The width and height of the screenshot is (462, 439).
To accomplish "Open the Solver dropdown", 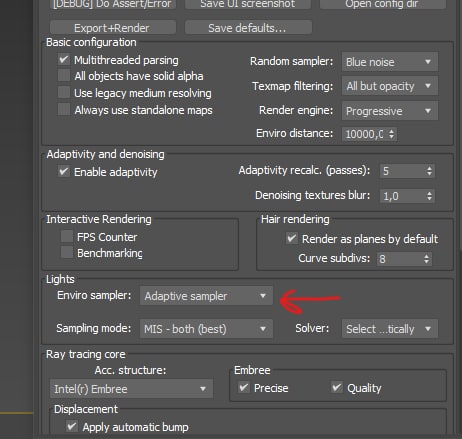I will pos(390,329).
